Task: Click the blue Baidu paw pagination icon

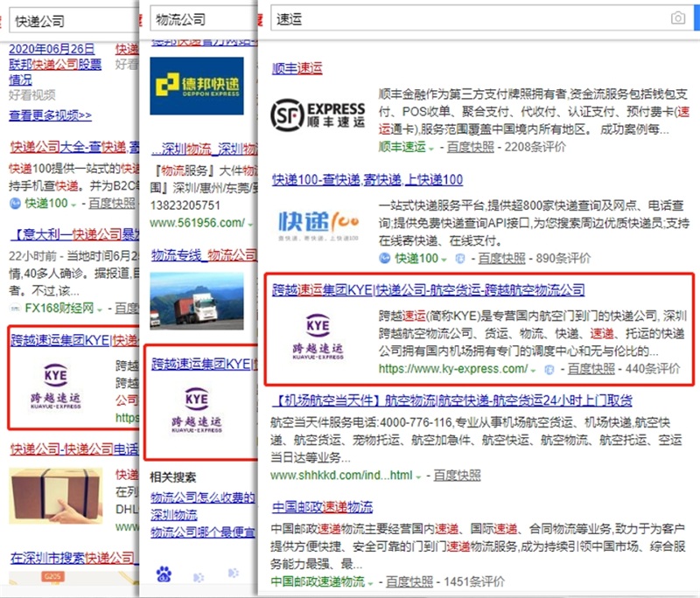Action: tap(164, 574)
